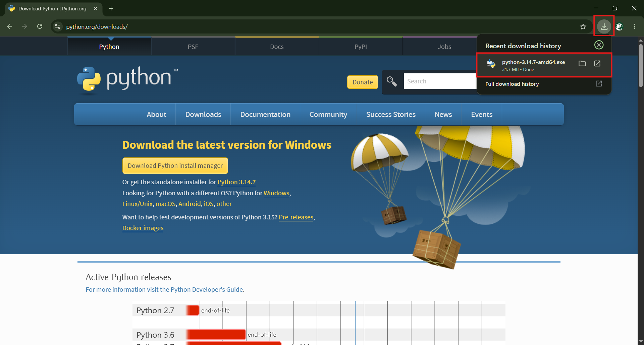Open the Downloads navigation menu
The width and height of the screenshot is (644, 345).
pos(203,115)
